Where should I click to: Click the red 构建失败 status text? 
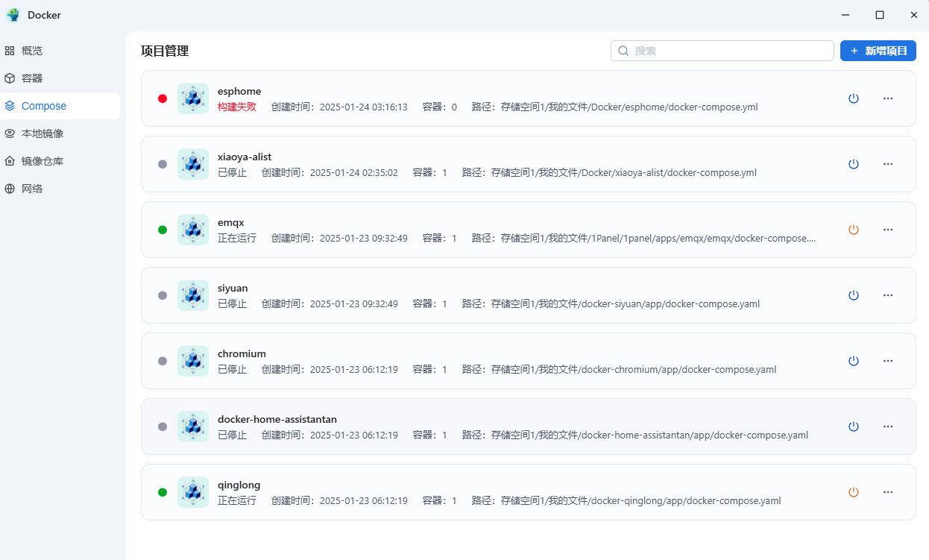(237, 107)
